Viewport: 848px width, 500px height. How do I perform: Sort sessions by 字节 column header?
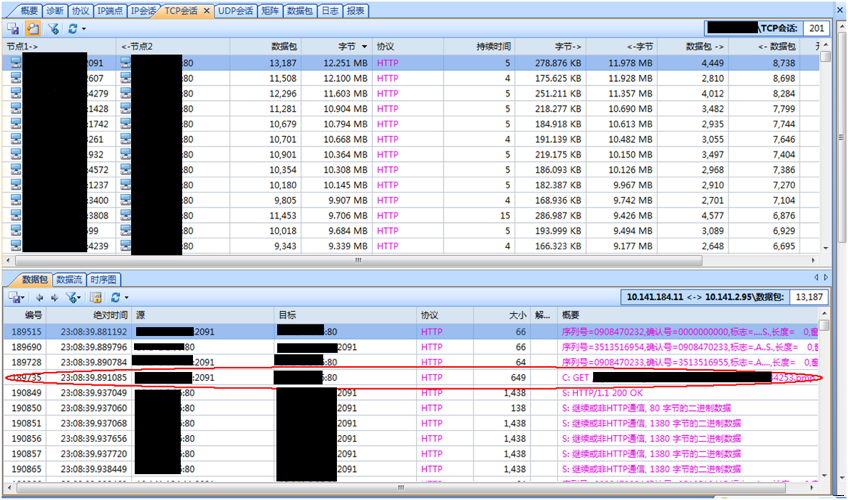pos(347,46)
